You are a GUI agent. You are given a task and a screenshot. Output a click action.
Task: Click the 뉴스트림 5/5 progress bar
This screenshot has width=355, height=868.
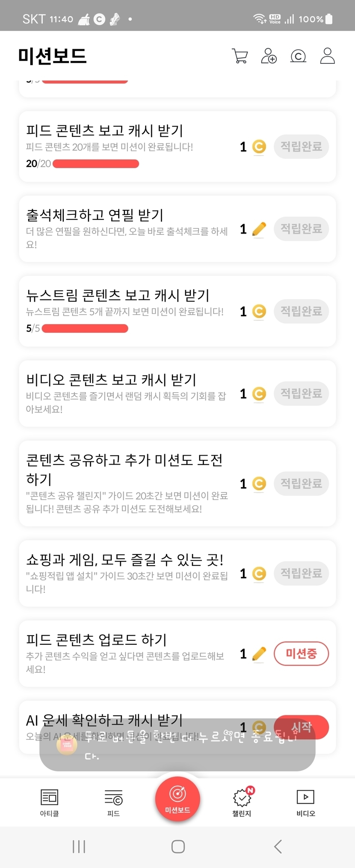pos(85,329)
